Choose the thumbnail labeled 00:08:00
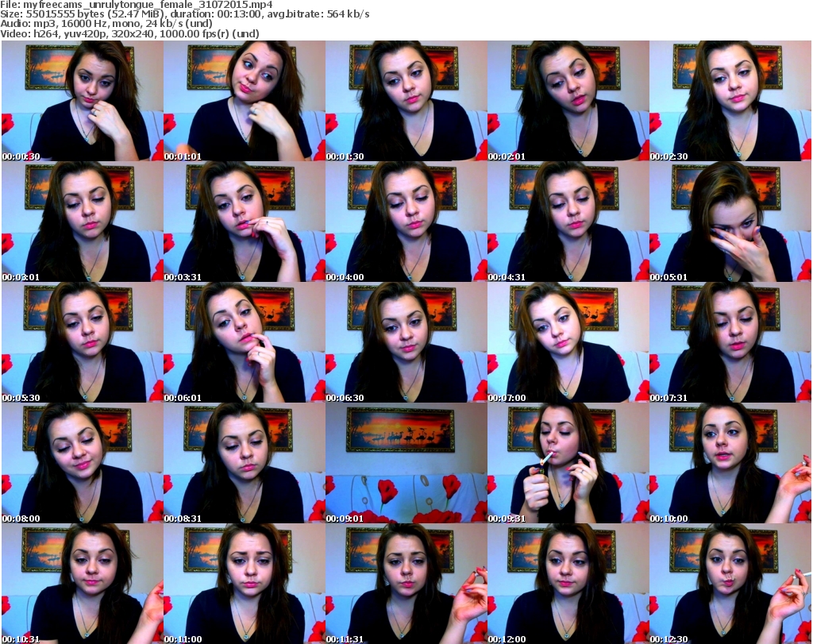 [x=83, y=463]
